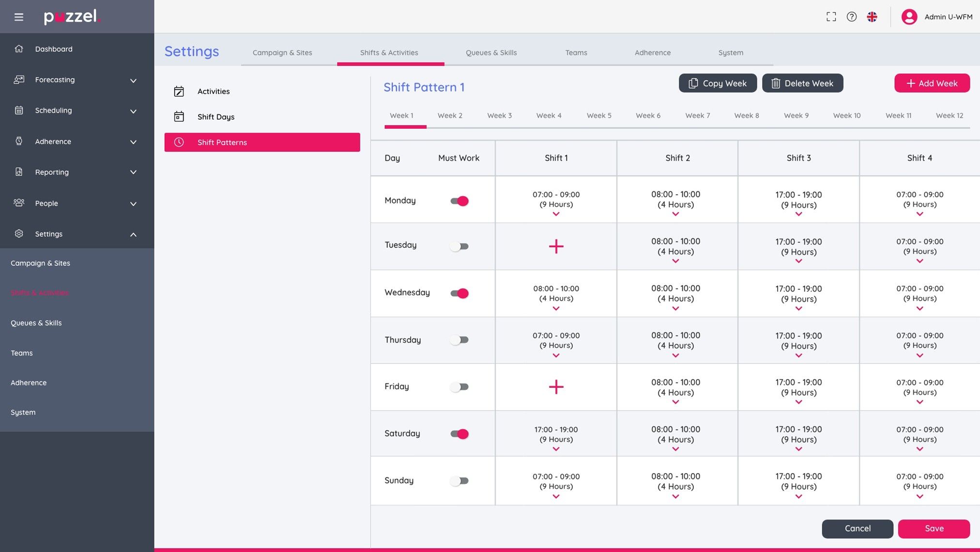The height and width of the screenshot is (552, 980).
Task: Click the Delete Week button
Action: pyautogui.click(x=803, y=83)
